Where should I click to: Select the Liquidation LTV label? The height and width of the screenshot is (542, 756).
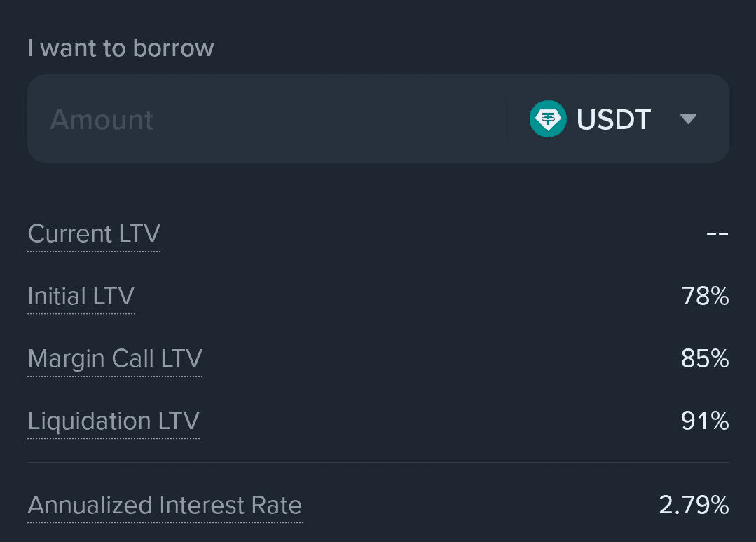click(114, 421)
